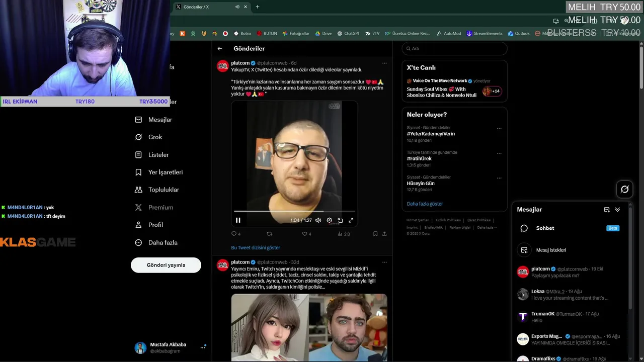Click the floating Grok button

coord(625,190)
